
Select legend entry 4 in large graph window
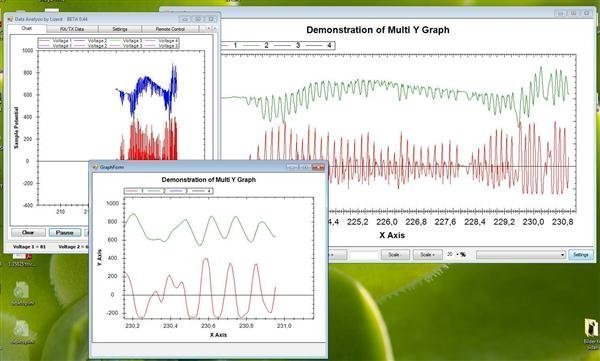[329, 45]
